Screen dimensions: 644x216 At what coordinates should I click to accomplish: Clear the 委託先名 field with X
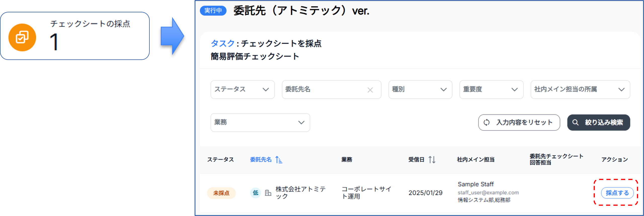coord(370,90)
